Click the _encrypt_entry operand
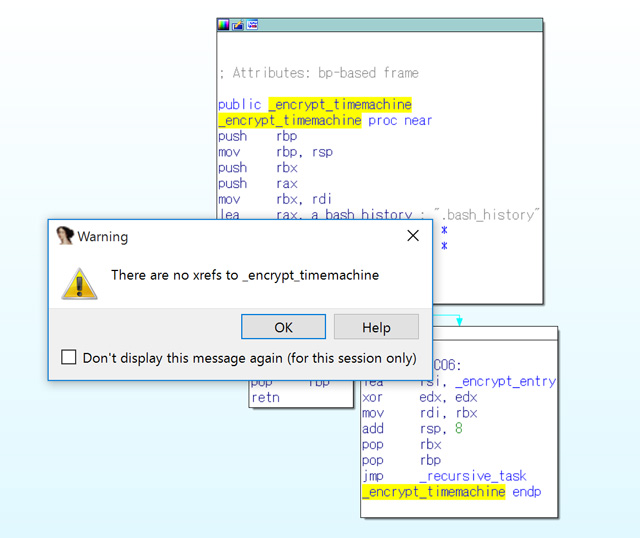 [504, 381]
